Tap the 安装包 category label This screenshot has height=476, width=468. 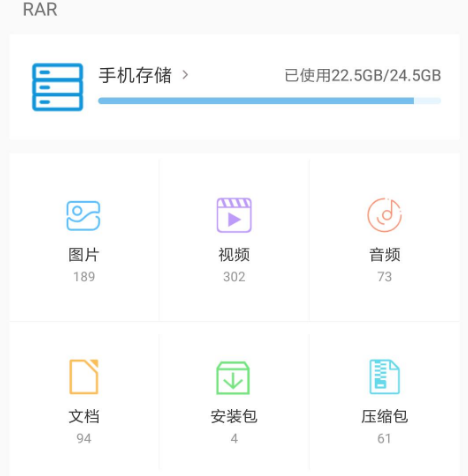point(234,416)
